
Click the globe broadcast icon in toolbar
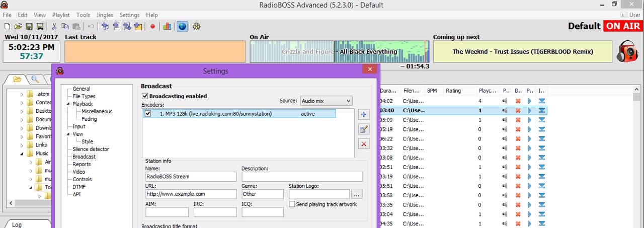pos(182,26)
